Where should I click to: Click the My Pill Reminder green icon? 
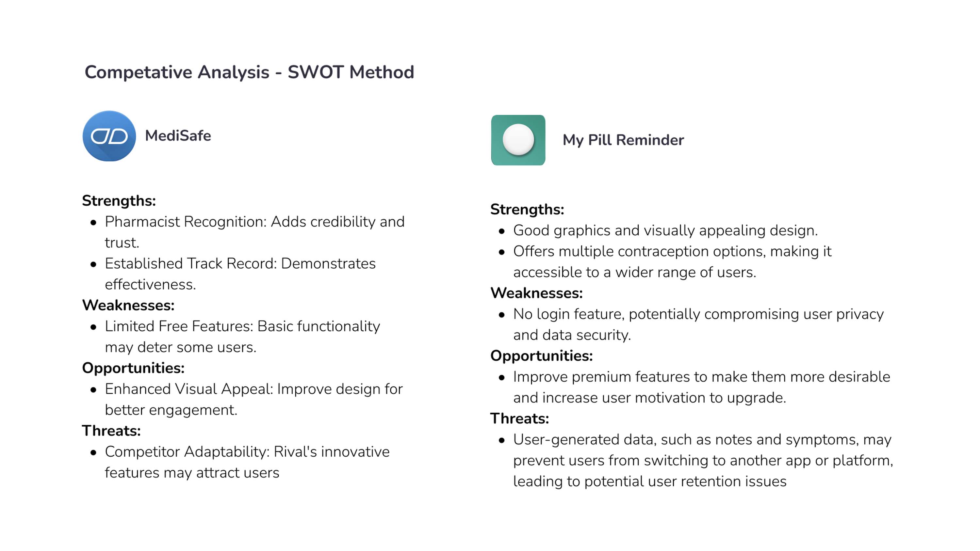click(518, 140)
